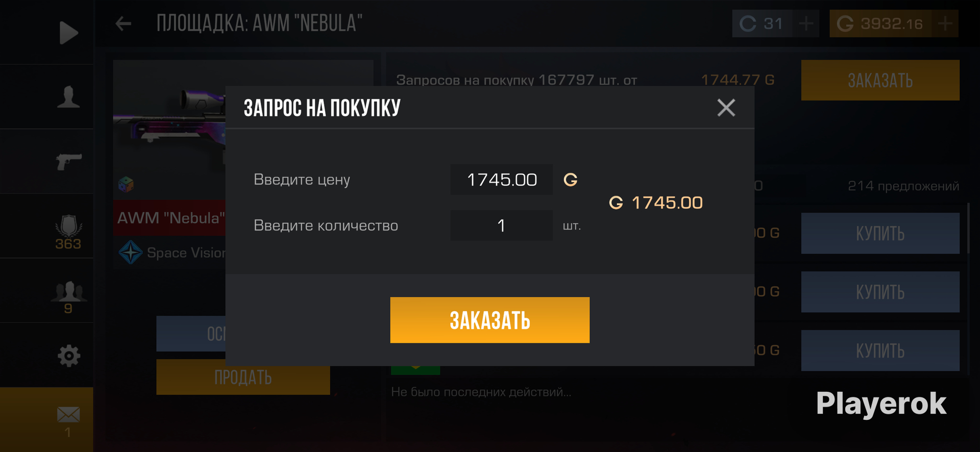
Task: Open the settings gear icon
Action: 69,356
